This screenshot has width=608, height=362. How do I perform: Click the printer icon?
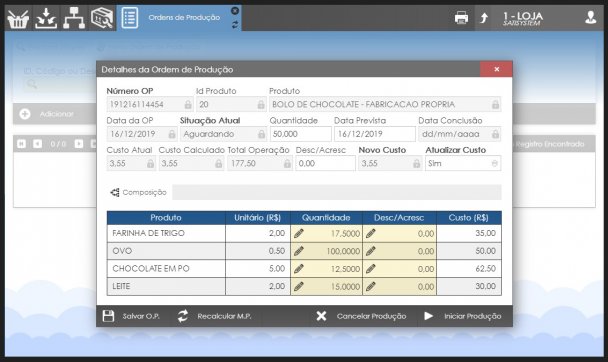coord(461,18)
